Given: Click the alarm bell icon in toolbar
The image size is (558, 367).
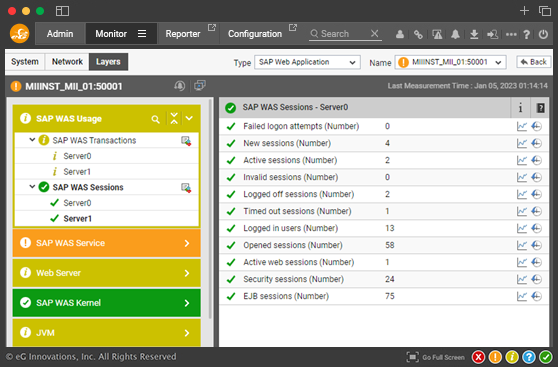Looking at the screenshot, I should 455,34.
